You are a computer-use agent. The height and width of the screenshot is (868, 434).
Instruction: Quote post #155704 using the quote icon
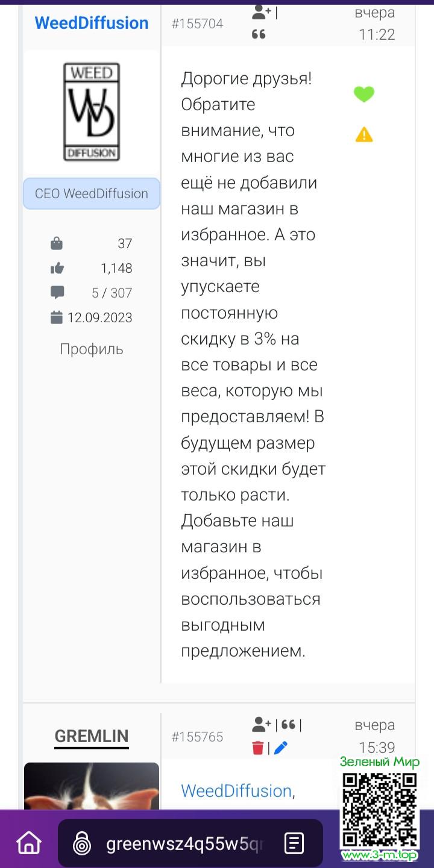tap(259, 34)
